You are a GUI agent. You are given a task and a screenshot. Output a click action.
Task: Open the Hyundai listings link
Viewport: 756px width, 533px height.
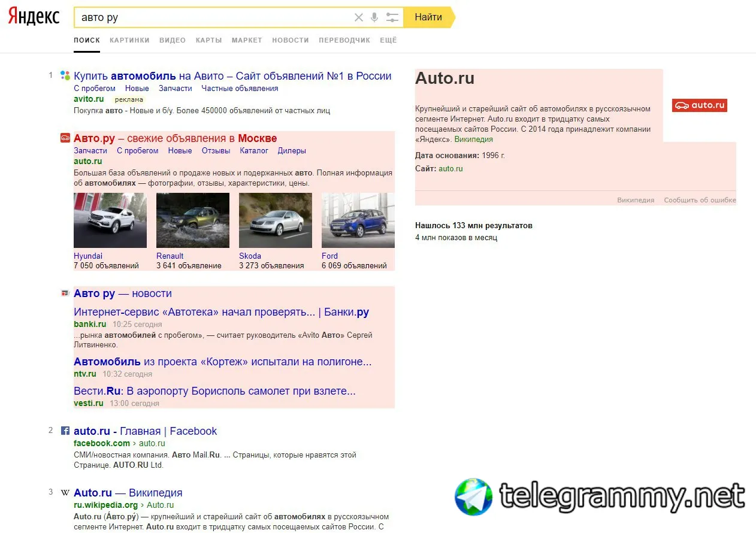point(88,256)
